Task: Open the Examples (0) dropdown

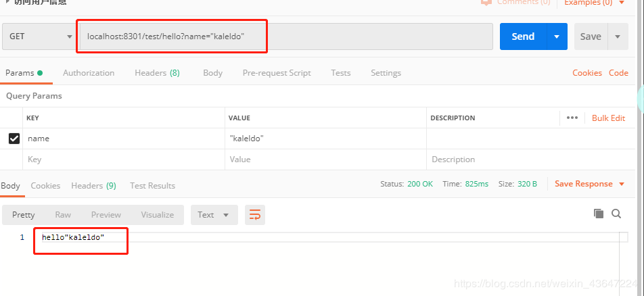Action: (x=595, y=3)
